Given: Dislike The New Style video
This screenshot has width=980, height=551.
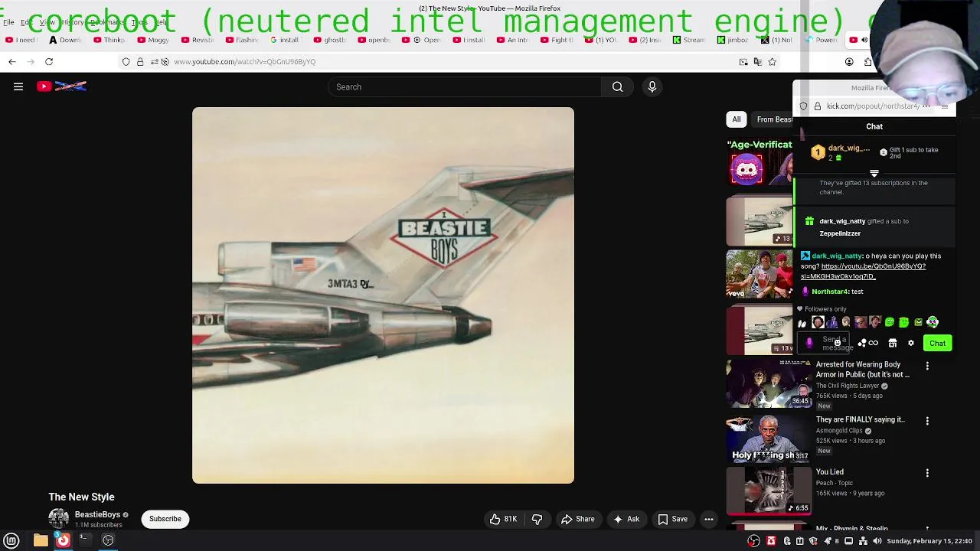Looking at the screenshot, I should click(x=537, y=519).
